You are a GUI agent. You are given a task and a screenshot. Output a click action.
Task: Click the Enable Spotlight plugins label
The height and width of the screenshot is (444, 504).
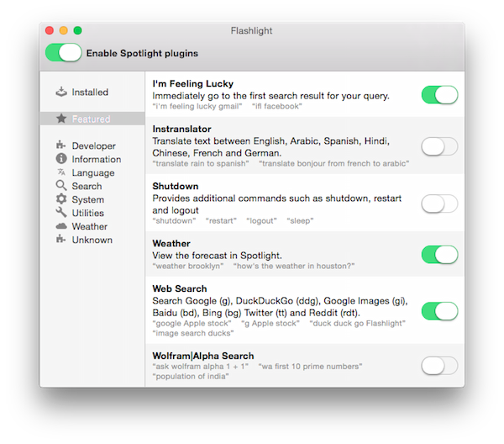click(142, 53)
